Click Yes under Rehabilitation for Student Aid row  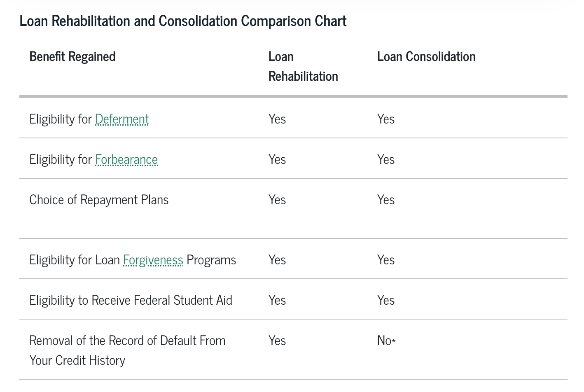tap(277, 301)
